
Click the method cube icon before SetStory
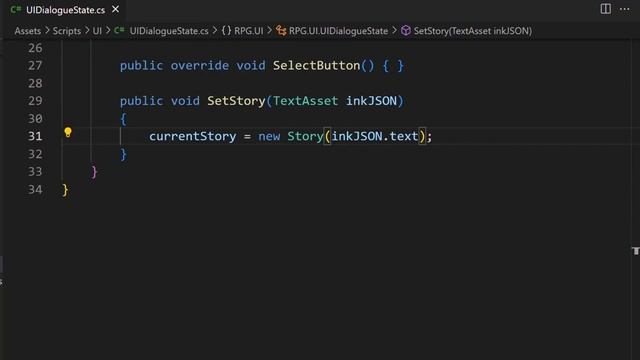(x=406, y=31)
